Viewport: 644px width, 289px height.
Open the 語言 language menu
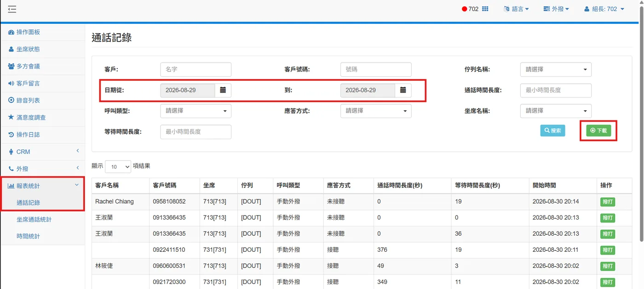coord(516,9)
